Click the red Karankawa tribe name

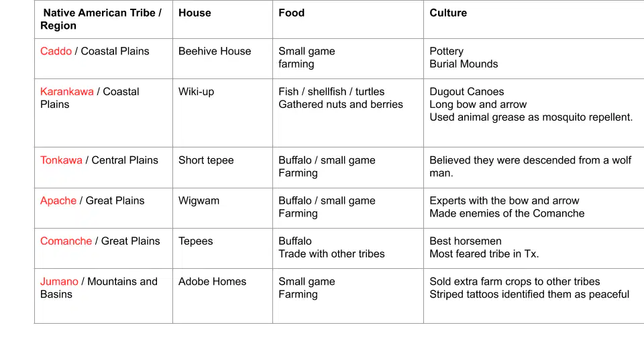pos(67,92)
